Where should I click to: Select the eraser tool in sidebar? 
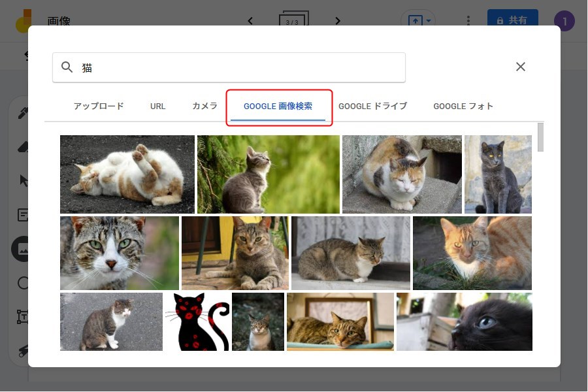23,146
